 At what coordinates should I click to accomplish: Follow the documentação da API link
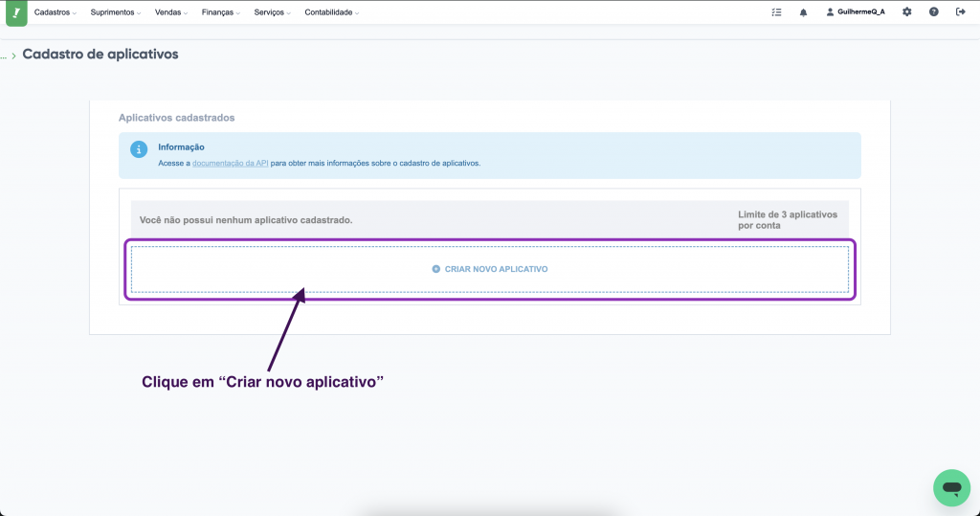tap(230, 164)
